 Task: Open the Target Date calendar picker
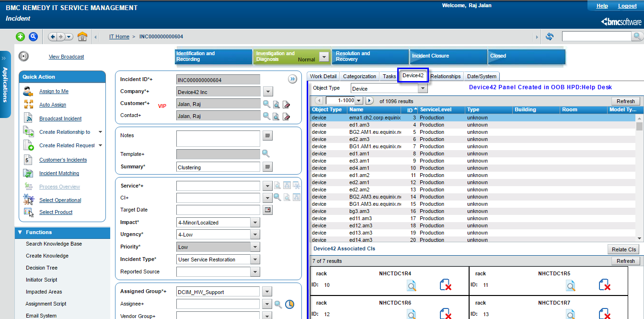tap(268, 210)
